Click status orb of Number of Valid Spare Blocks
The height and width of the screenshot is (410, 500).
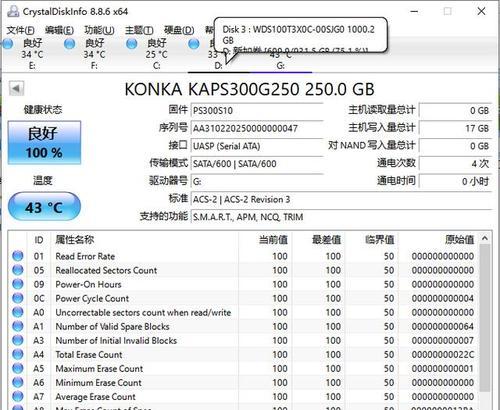point(18,326)
